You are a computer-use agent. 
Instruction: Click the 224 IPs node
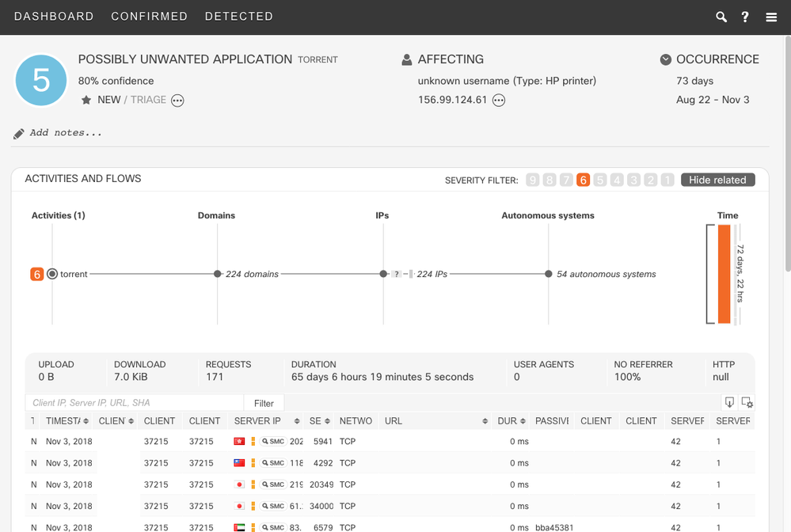tap(383, 274)
